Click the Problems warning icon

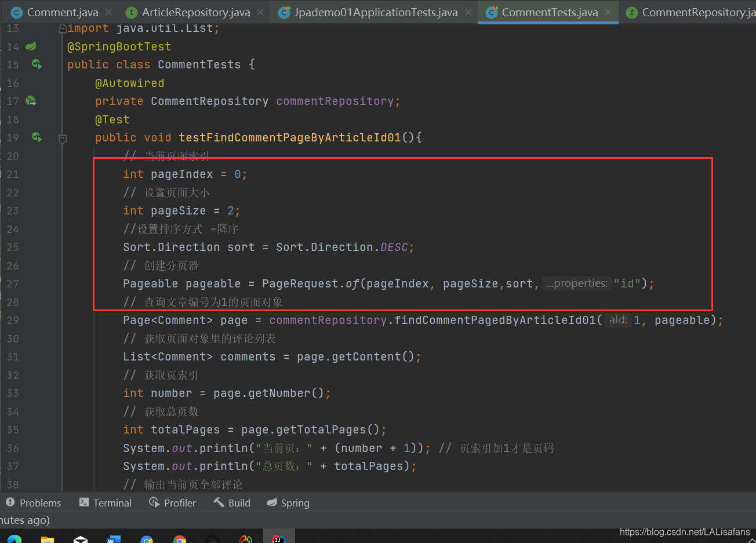coord(10,502)
